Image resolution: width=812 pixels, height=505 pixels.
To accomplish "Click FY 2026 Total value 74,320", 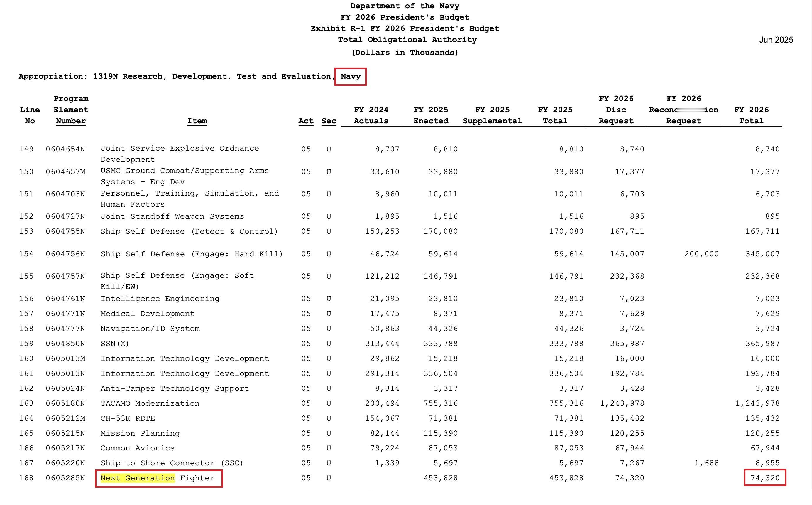I will (x=765, y=478).
